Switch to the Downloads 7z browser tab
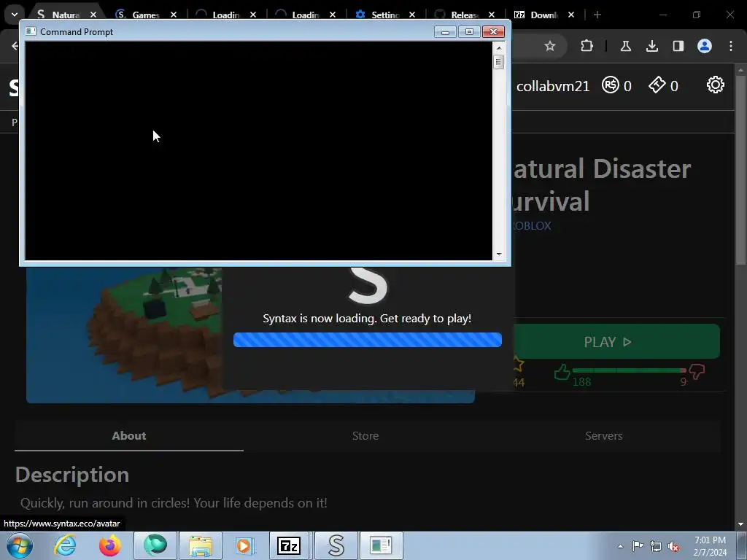The width and height of the screenshot is (747, 560). pyautogui.click(x=543, y=15)
